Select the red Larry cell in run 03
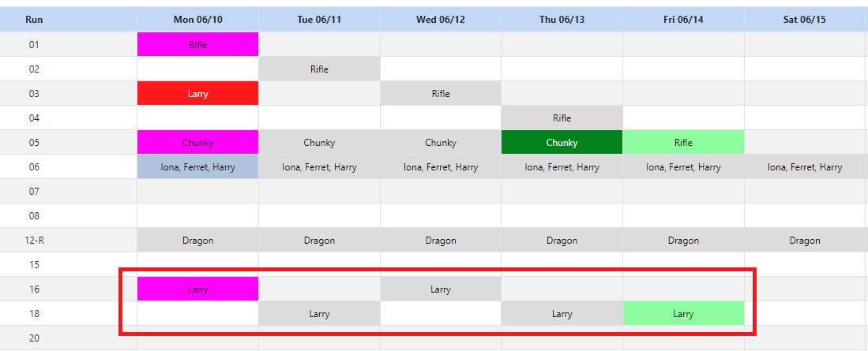The image size is (868, 351). pos(197,94)
